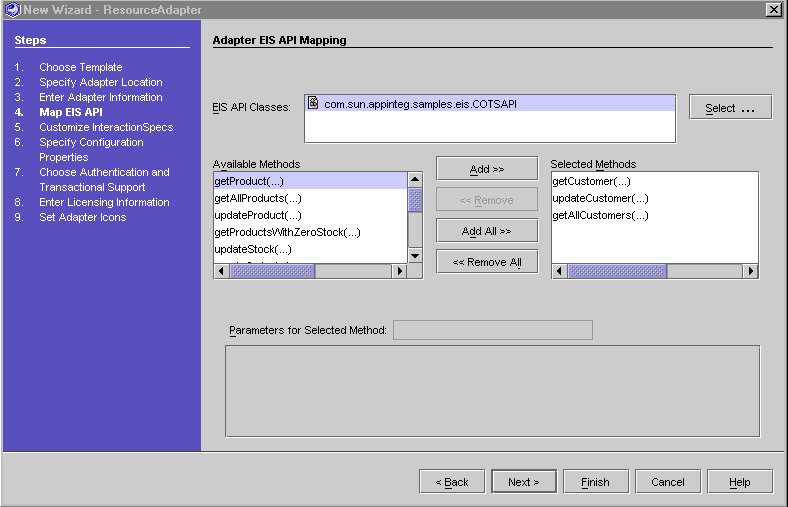Select updateStock(...) in Available Methods
The height and width of the screenshot is (507, 788).
pos(310,249)
